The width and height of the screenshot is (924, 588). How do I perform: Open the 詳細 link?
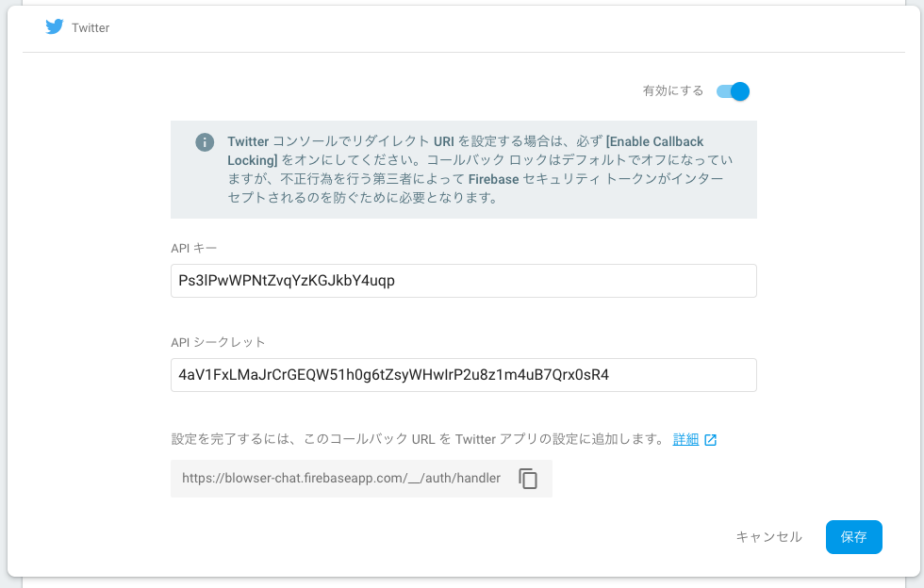[x=686, y=439]
